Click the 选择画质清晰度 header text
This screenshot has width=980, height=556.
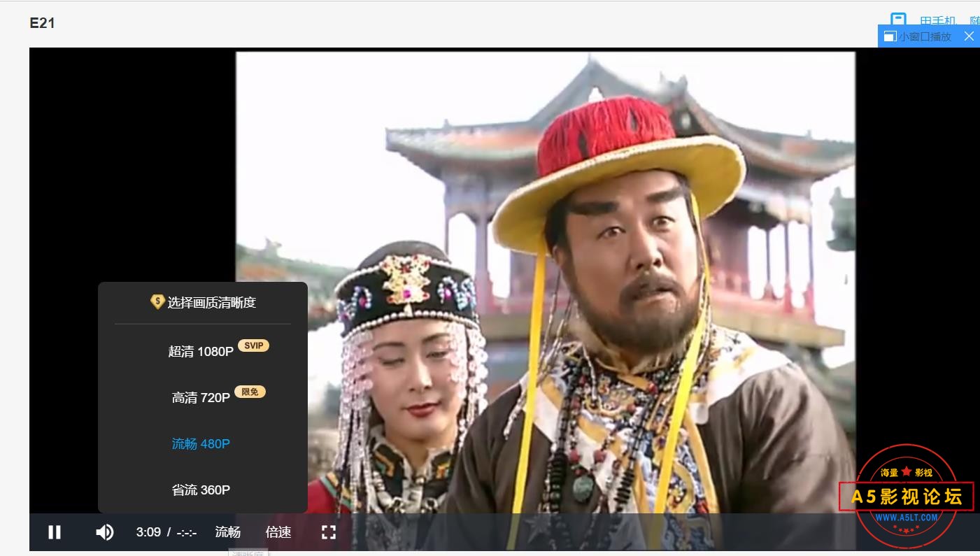[211, 303]
